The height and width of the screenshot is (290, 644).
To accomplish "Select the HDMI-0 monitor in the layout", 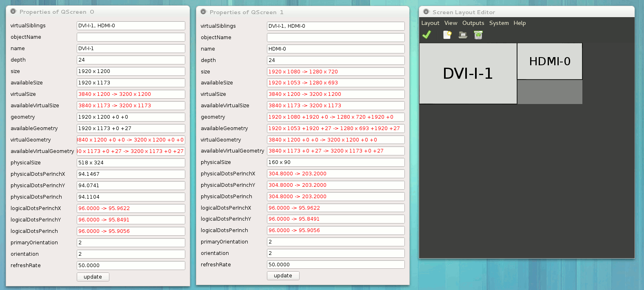I will coord(549,62).
